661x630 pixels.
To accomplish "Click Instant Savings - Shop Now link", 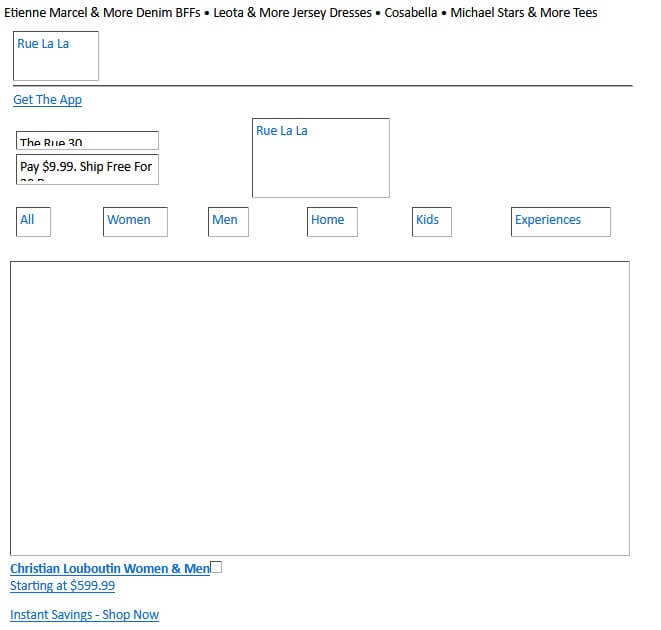I will coord(84,615).
